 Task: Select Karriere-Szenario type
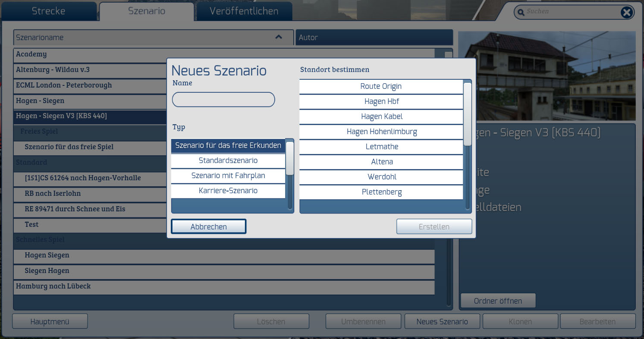(x=228, y=191)
